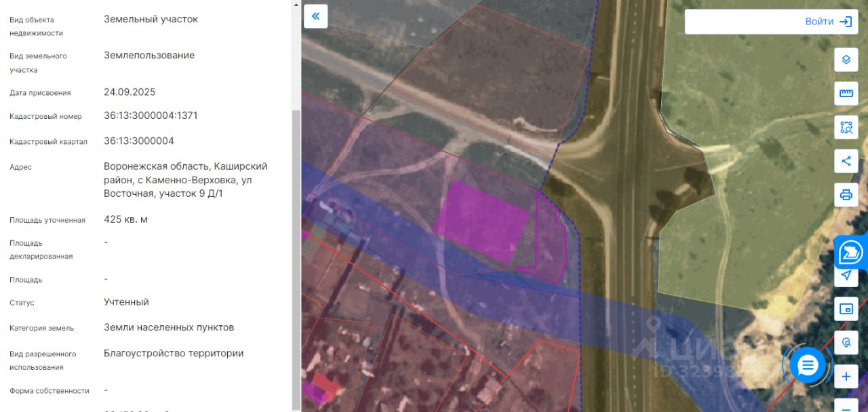Share the current map view
Image resolution: width=868 pixels, height=412 pixels.
(x=846, y=161)
